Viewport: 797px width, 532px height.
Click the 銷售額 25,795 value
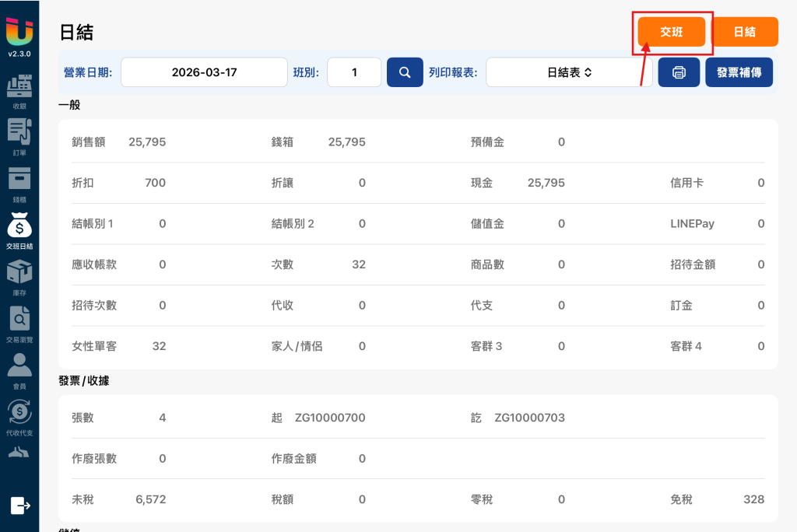147,142
